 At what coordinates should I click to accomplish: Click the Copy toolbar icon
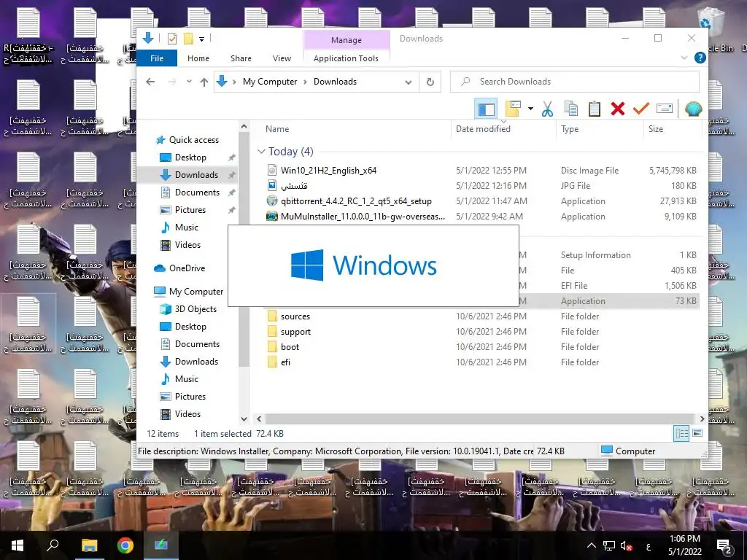(x=570, y=109)
